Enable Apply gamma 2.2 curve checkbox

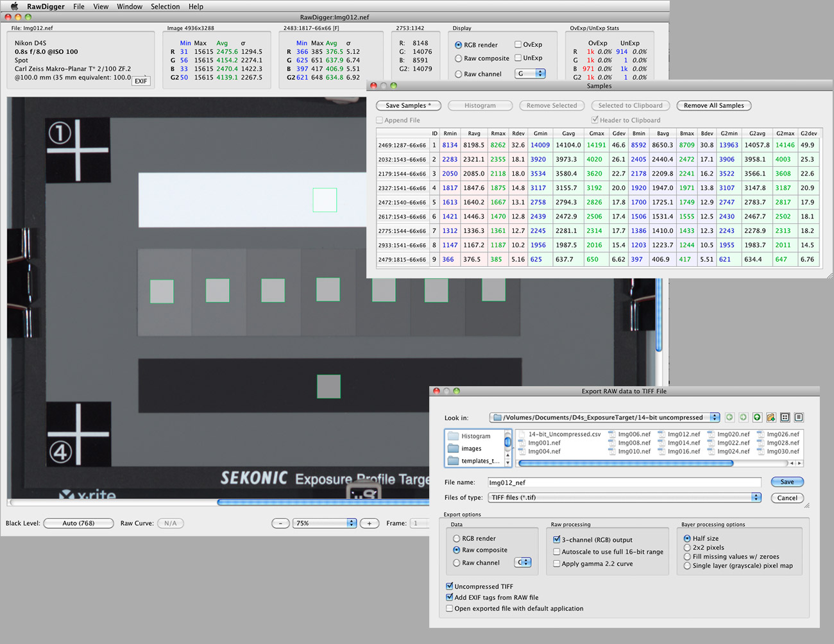click(557, 564)
